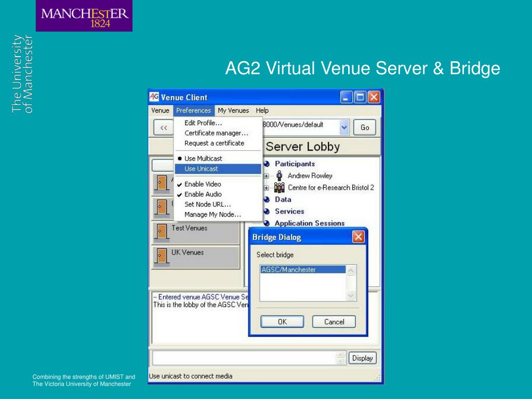Open the Help menu
Screen dimensions: 532x399
pos(262,110)
